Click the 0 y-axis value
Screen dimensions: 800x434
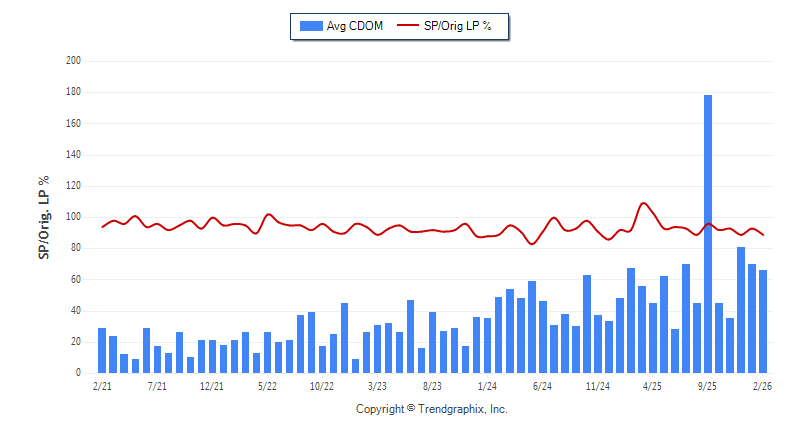click(78, 373)
